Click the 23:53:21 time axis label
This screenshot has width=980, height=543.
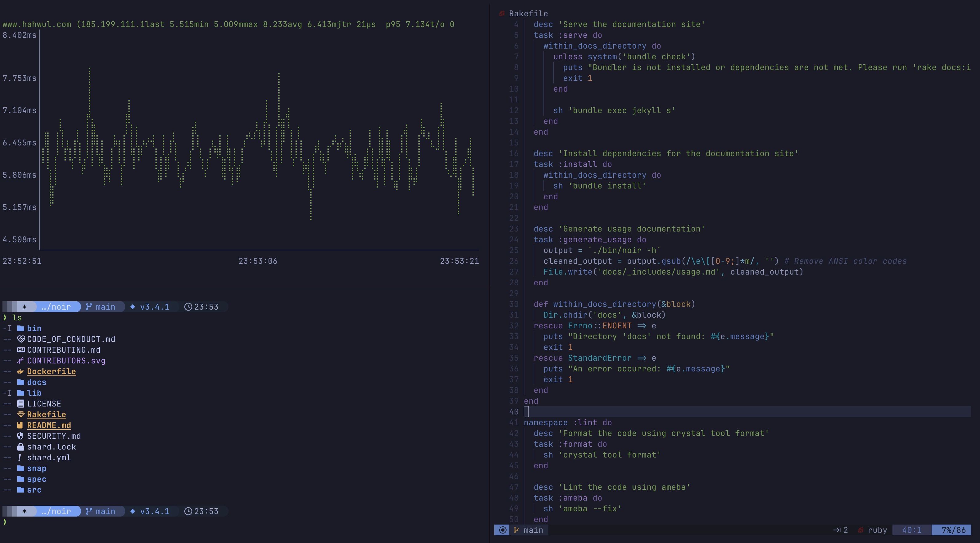click(x=459, y=261)
